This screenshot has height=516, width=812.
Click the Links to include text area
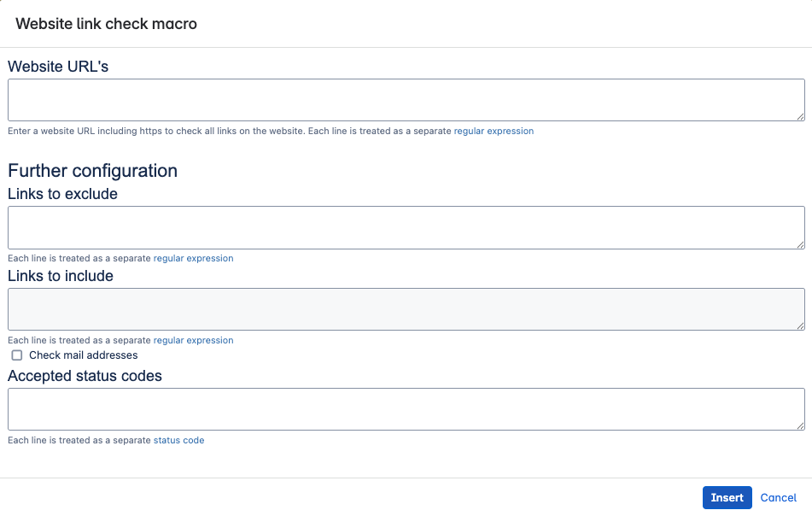click(x=406, y=309)
